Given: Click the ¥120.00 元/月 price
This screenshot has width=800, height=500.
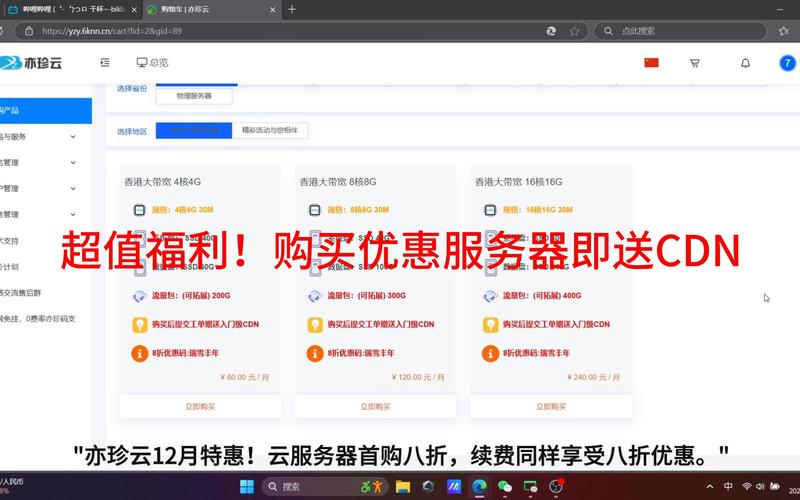Looking at the screenshot, I should point(418,377).
